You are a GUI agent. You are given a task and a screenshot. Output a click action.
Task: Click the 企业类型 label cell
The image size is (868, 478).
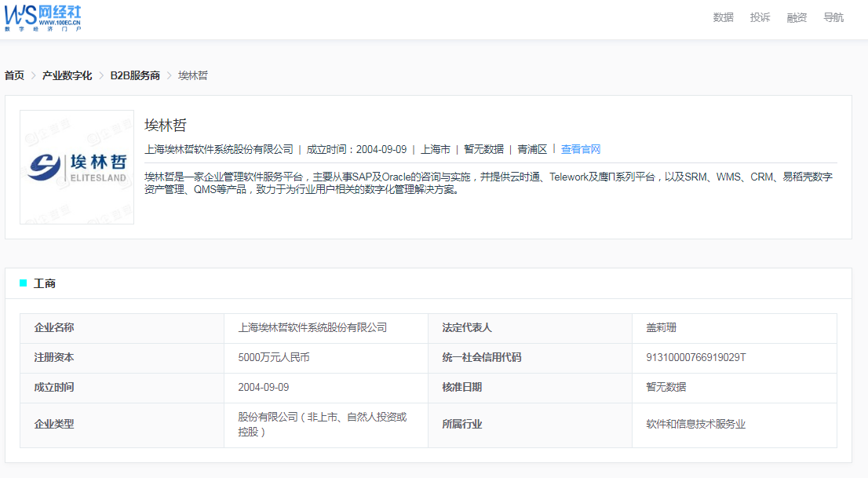tap(122, 425)
